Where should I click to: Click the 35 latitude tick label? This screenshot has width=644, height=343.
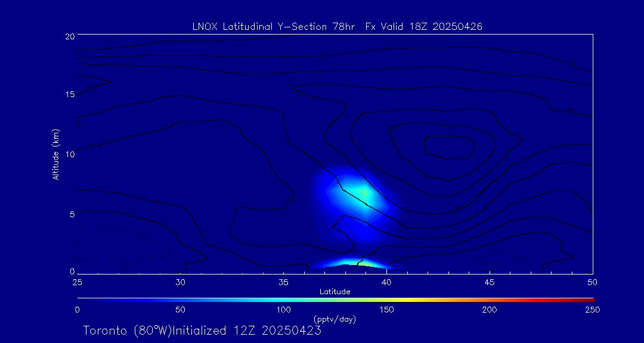point(283,283)
